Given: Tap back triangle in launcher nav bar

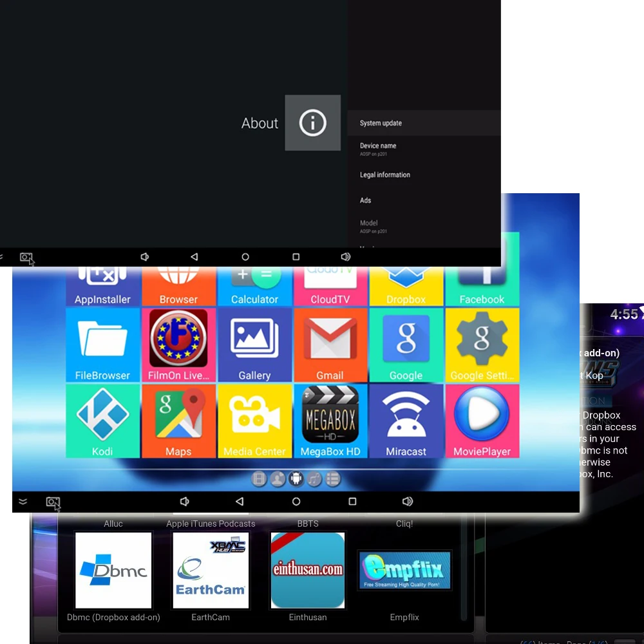Looking at the screenshot, I should (x=240, y=502).
